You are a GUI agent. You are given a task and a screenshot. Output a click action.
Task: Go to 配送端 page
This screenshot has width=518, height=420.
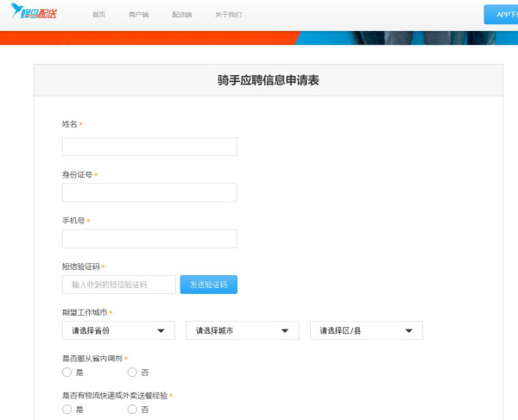tap(182, 15)
